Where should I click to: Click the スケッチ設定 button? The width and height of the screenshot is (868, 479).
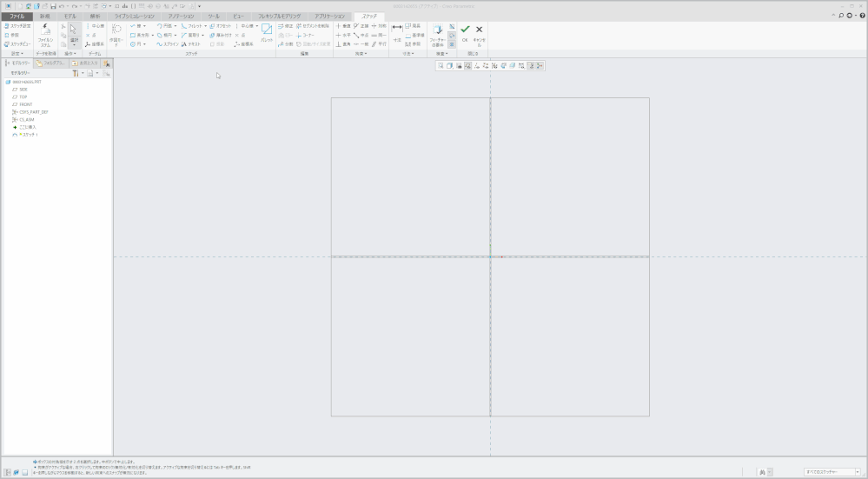[x=17, y=26]
